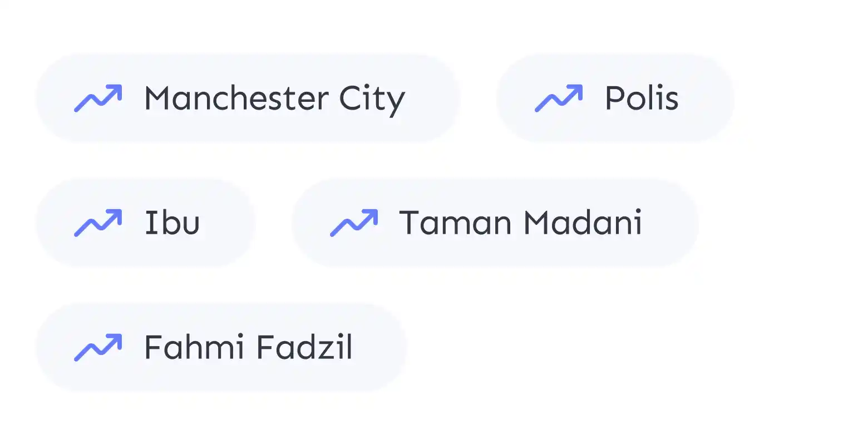The height and width of the screenshot is (439, 868).
Task: Click the trending arrow icon beside Fahmi Fadzil
Action: tap(98, 348)
